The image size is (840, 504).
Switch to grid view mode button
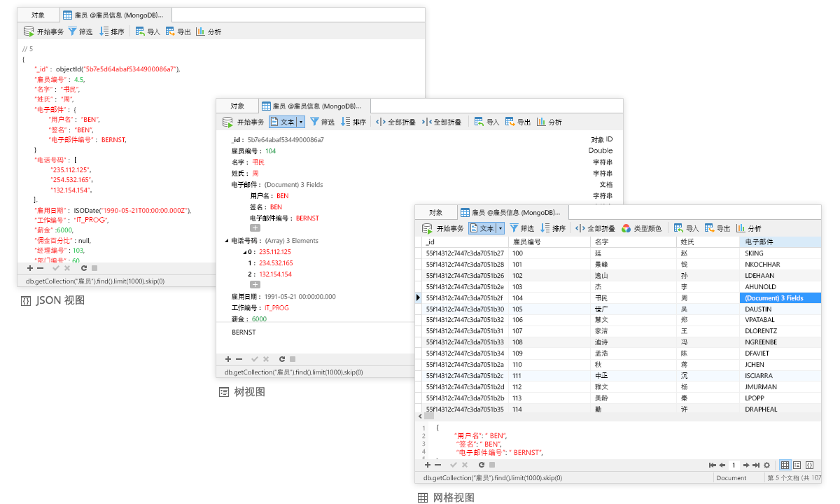tap(785, 465)
